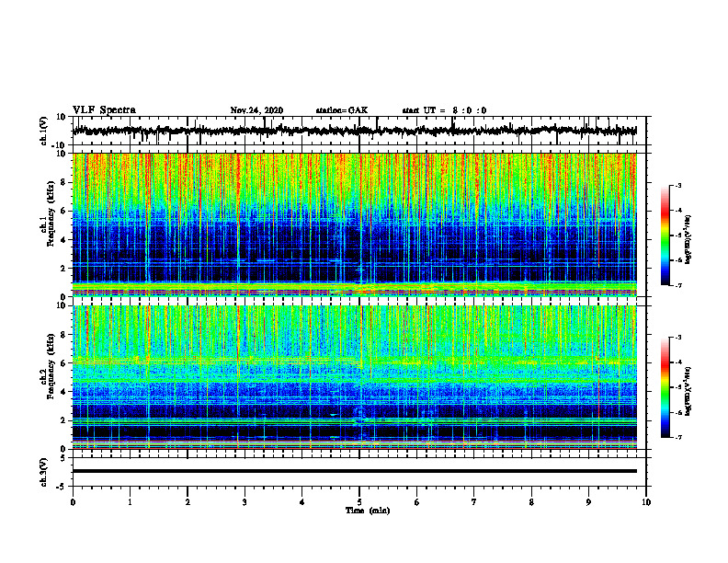Viewport: 728px width, 563px height.
Task: Select the ch.3 flat voltage trace
Action: click(354, 471)
